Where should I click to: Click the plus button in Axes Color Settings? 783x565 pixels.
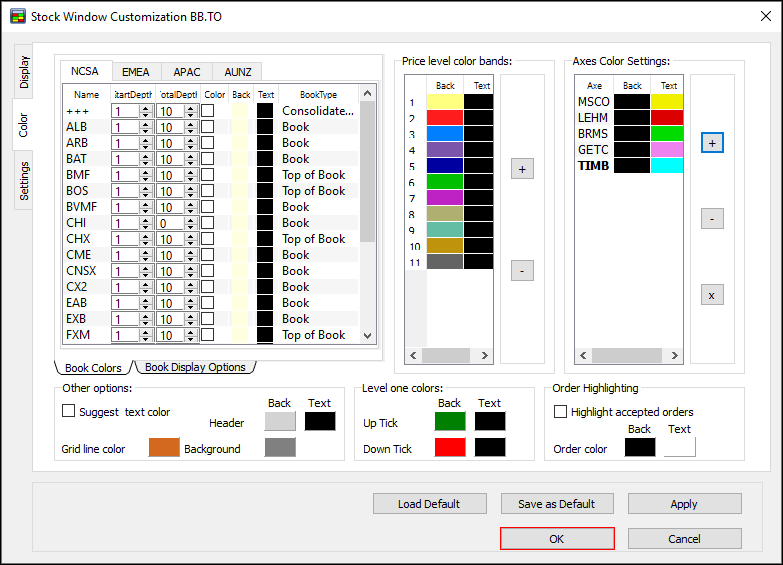point(712,143)
